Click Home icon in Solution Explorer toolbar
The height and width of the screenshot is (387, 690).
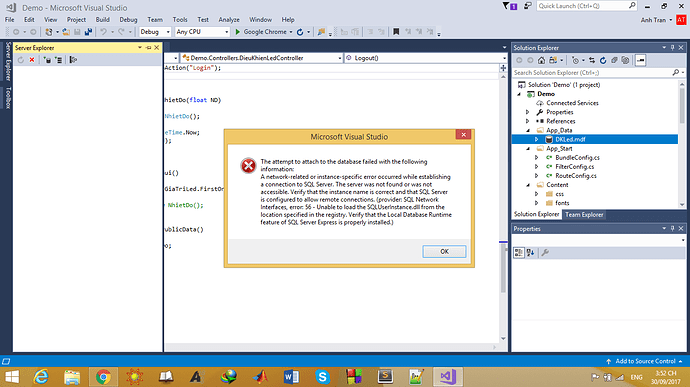tap(541, 60)
